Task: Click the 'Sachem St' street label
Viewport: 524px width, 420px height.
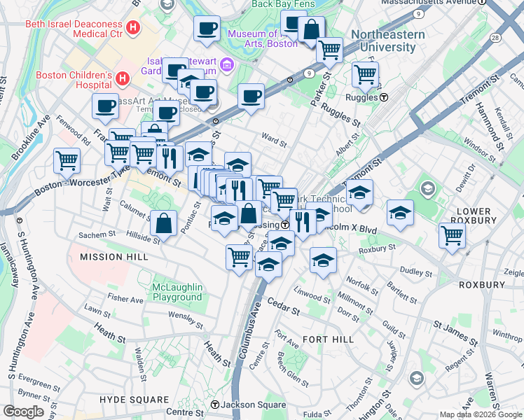Action: tap(97, 234)
